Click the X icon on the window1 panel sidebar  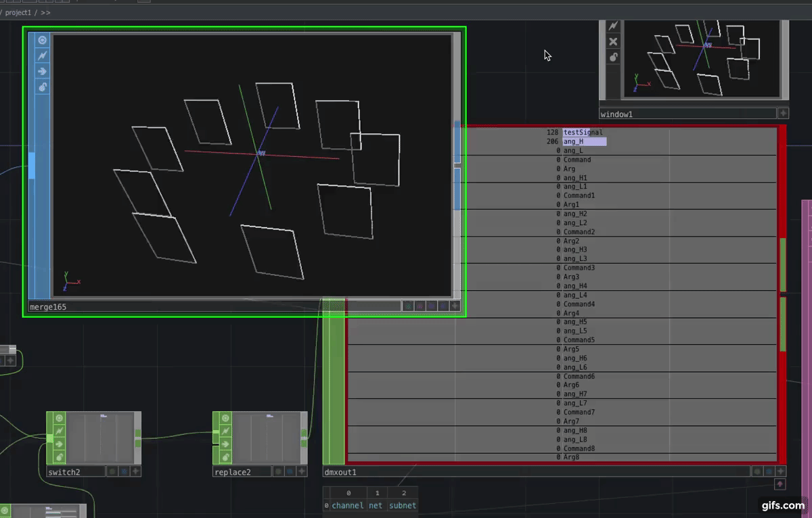pos(613,41)
